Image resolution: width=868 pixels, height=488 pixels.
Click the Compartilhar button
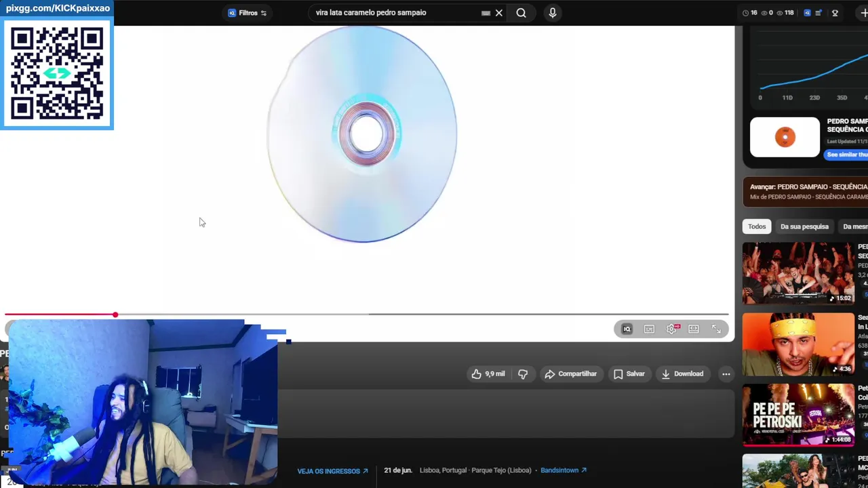coord(571,374)
